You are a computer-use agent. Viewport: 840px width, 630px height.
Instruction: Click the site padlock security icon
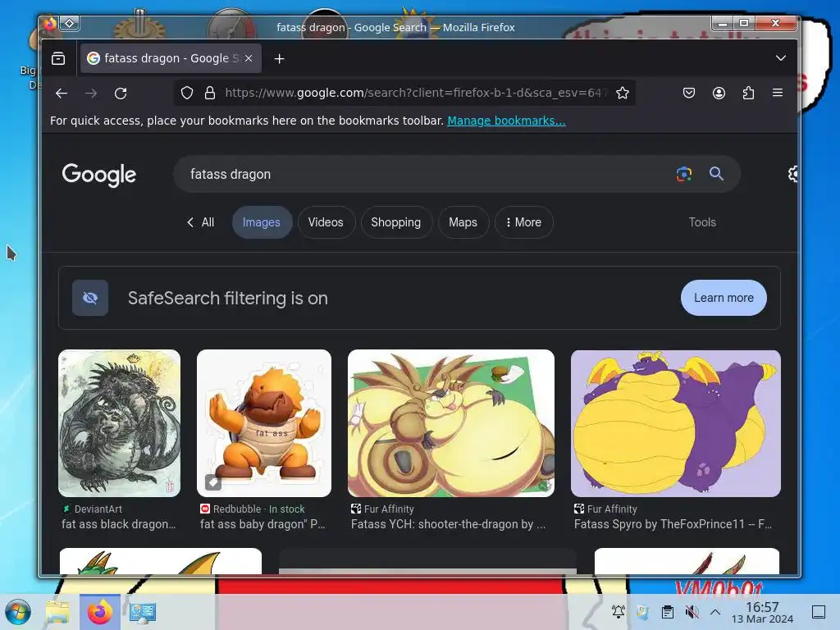coord(210,94)
